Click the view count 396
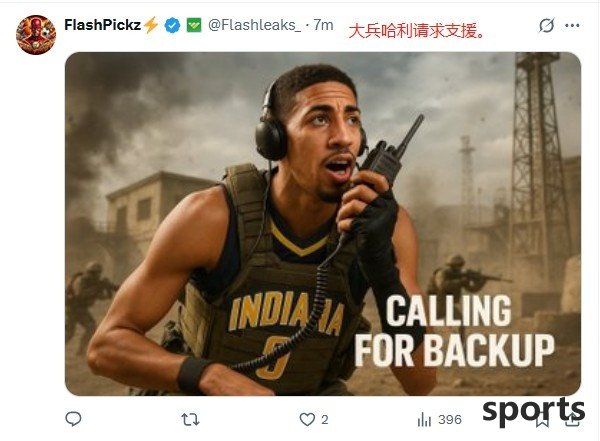 click(x=450, y=420)
